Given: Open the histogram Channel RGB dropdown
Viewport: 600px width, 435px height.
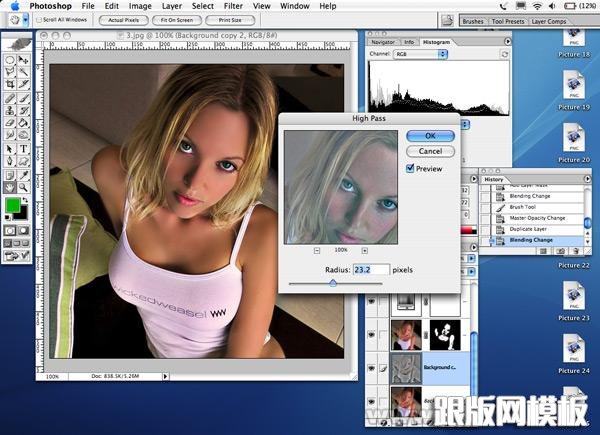Looking at the screenshot, I should pos(420,54).
